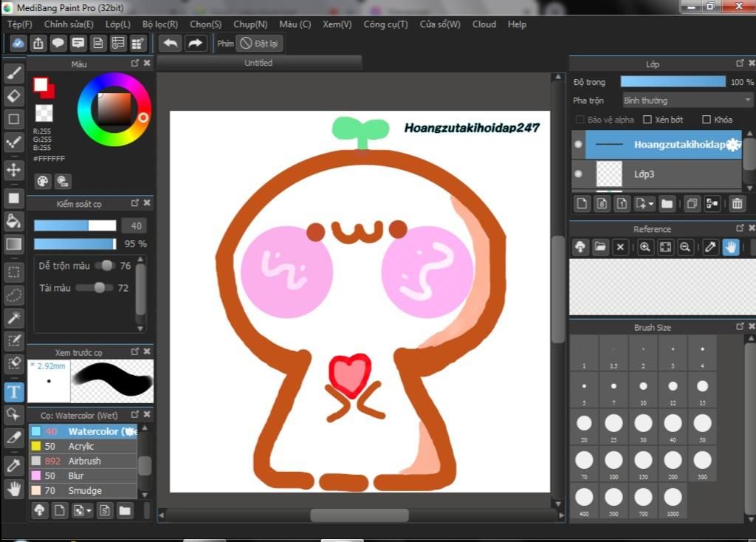This screenshot has height=542, width=756.
Task: Undock the Lớp panel
Action: click(x=740, y=64)
